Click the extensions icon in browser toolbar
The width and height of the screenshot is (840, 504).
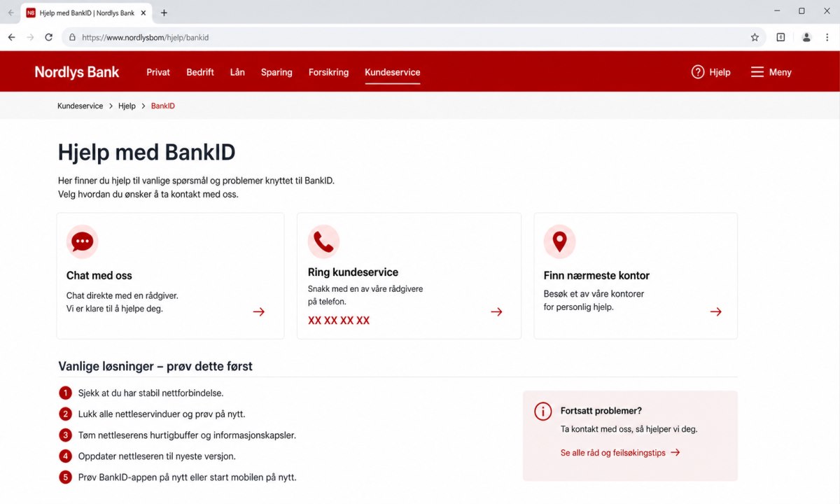tap(780, 37)
